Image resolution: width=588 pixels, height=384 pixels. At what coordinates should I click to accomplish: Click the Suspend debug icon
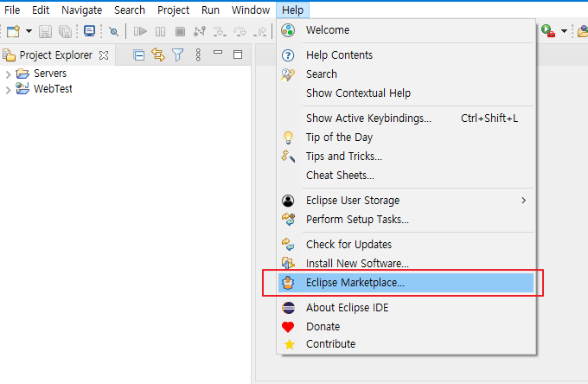(x=160, y=31)
